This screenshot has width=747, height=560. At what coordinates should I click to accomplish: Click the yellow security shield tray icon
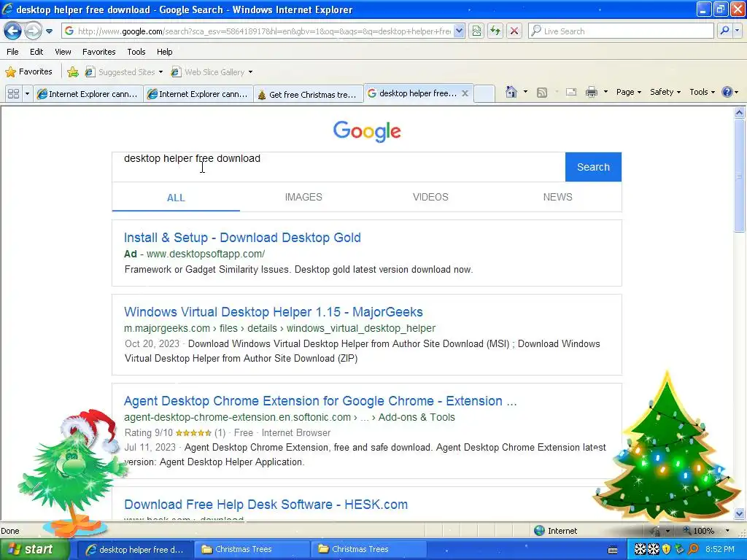pos(666,550)
